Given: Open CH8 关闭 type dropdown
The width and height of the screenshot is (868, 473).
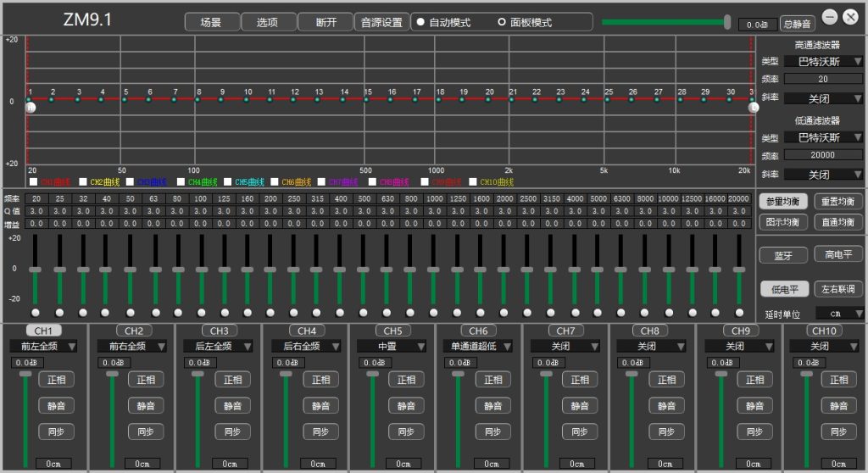Looking at the screenshot, I should point(651,346).
